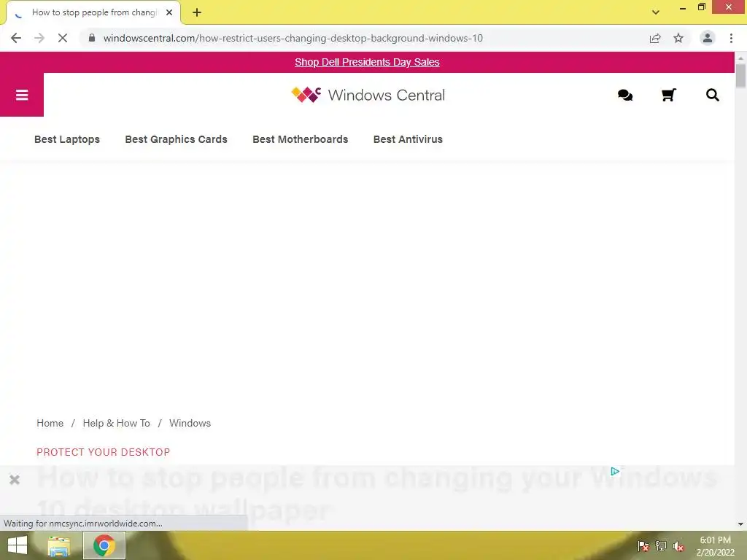Open the Windows Start button

pyautogui.click(x=18, y=545)
